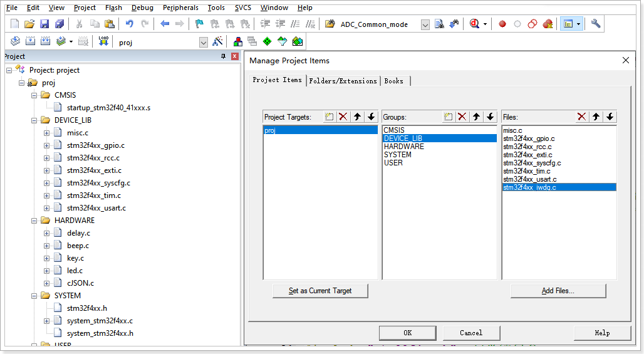
Task: Move the selected file up
Action: click(x=596, y=117)
